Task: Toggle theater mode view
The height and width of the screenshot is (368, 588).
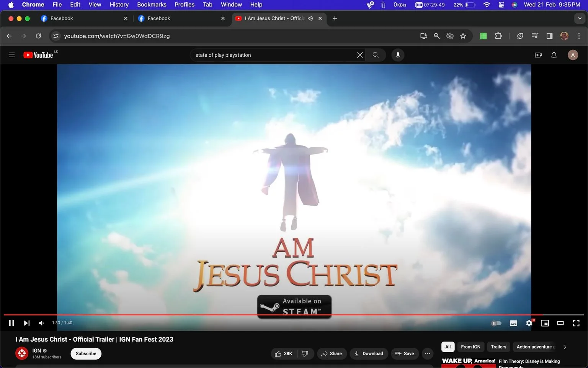Action: point(560,323)
